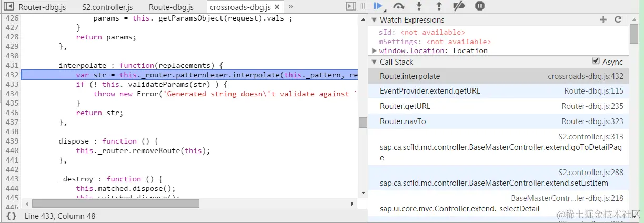Screen dimensions: 644x223
Task: Open Router-dbg.js:323 source link
Action: point(592,121)
